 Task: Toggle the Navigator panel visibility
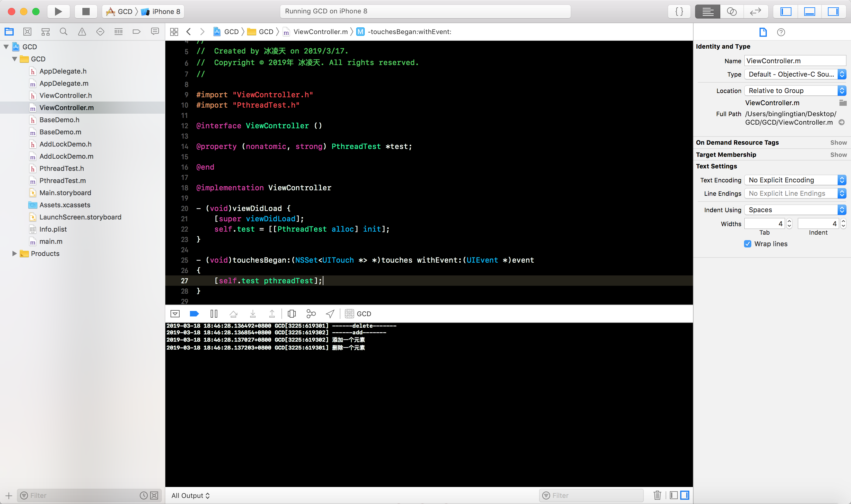[x=786, y=12]
